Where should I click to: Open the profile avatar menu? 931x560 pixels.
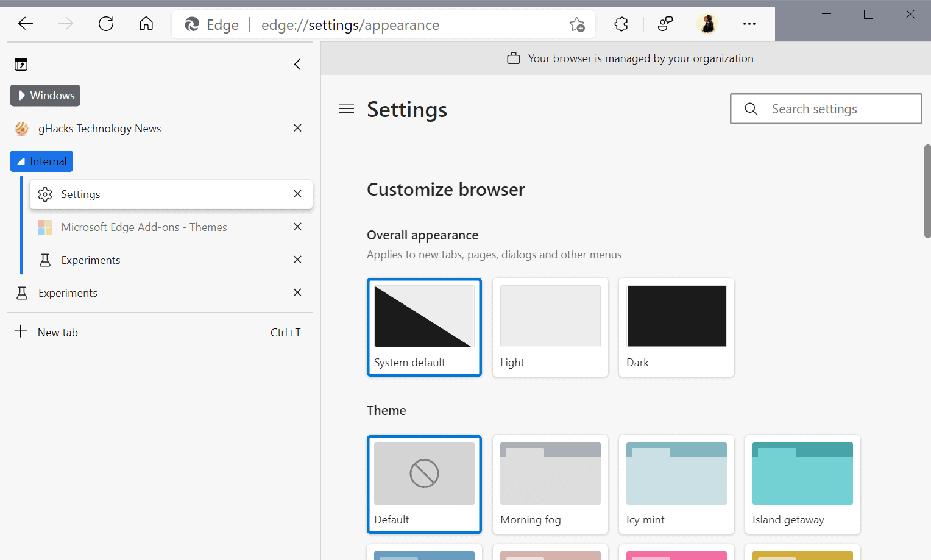(x=707, y=24)
